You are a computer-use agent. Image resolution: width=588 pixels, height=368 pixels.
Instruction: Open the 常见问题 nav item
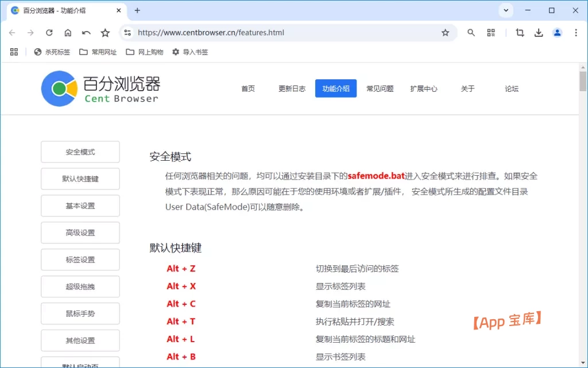[x=380, y=89]
